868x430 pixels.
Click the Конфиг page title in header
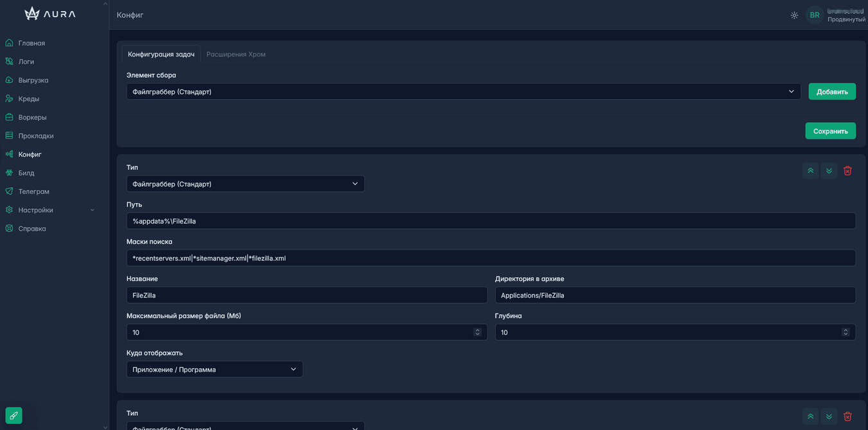click(130, 15)
